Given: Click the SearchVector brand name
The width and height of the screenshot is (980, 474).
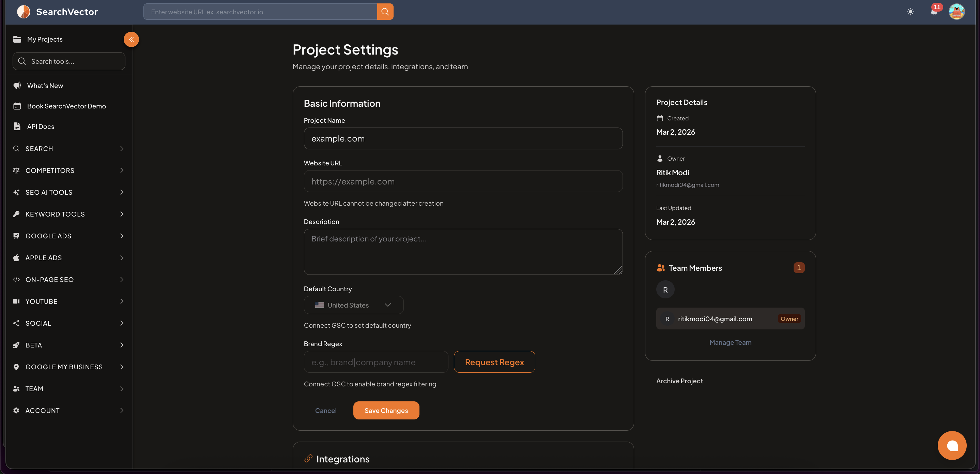Looking at the screenshot, I should [x=67, y=12].
